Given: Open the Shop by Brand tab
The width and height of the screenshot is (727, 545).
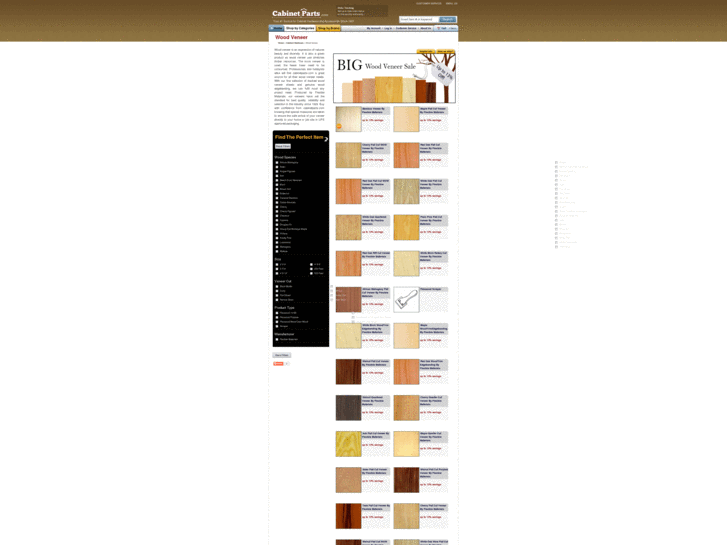Looking at the screenshot, I should (x=328, y=28).
